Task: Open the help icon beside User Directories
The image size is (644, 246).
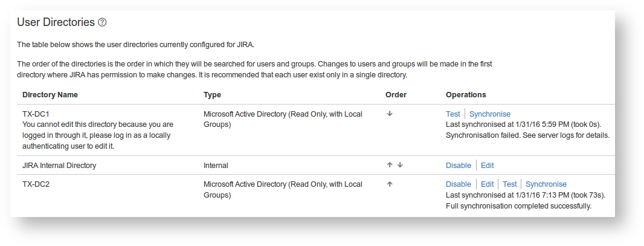Action: click(x=102, y=22)
